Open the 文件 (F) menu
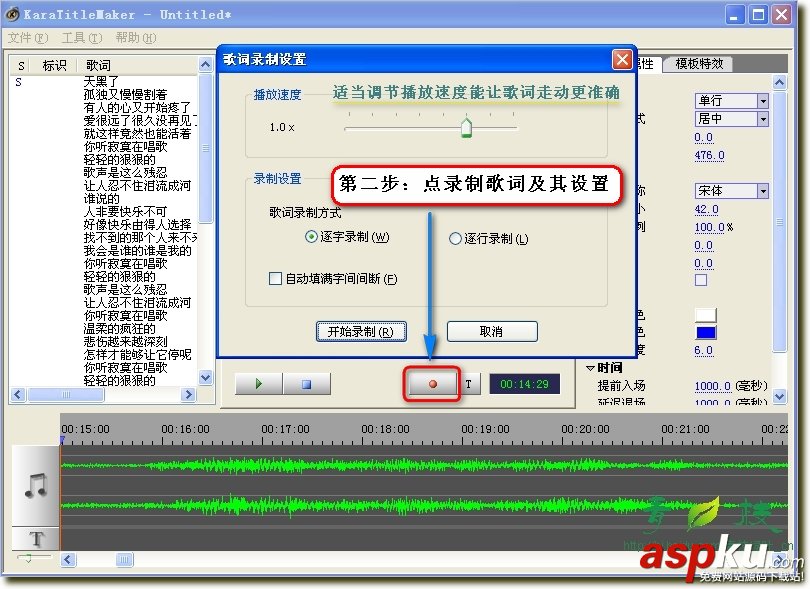This screenshot has width=810, height=589. tap(28, 38)
